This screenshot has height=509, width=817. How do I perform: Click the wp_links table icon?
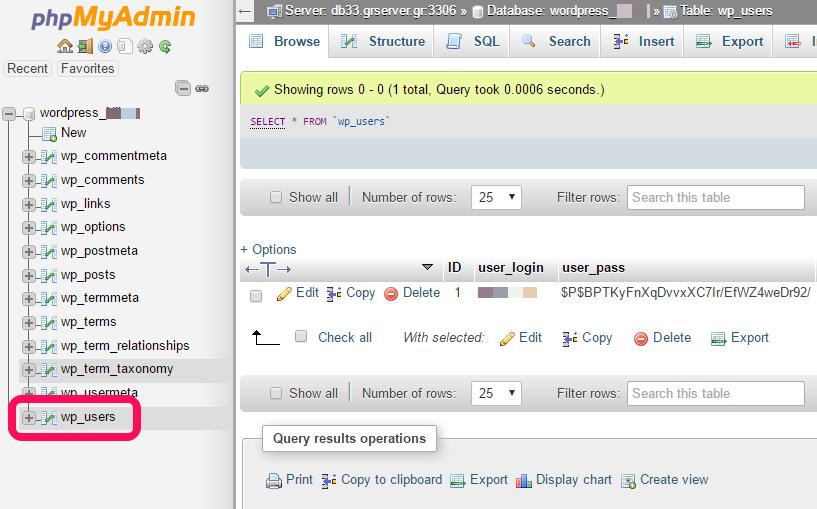pyautogui.click(x=48, y=205)
